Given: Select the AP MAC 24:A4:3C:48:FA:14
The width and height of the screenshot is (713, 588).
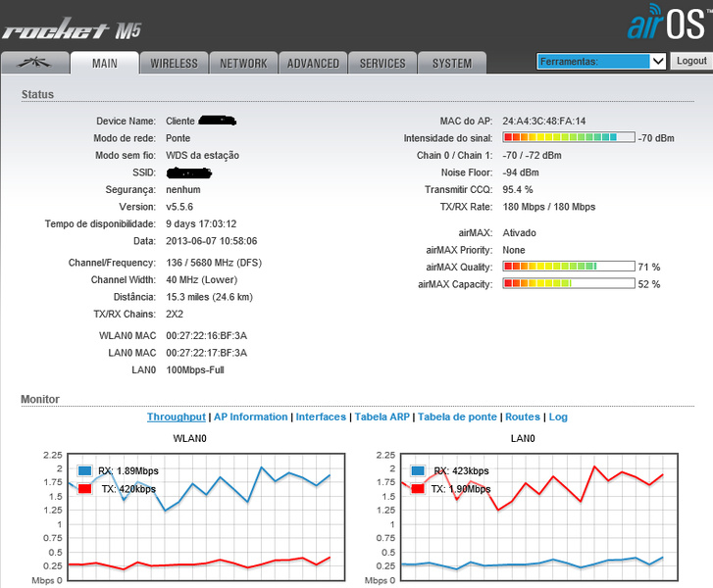Looking at the screenshot, I should 544,121.
